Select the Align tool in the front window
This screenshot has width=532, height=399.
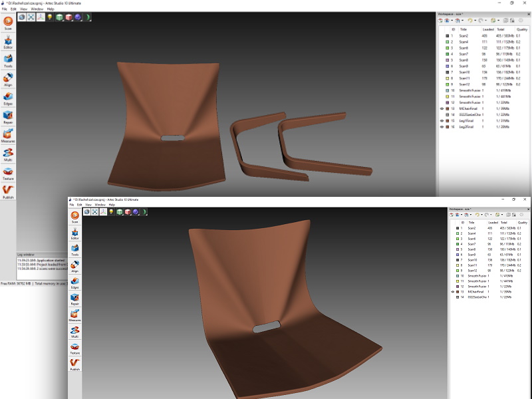tap(74, 267)
